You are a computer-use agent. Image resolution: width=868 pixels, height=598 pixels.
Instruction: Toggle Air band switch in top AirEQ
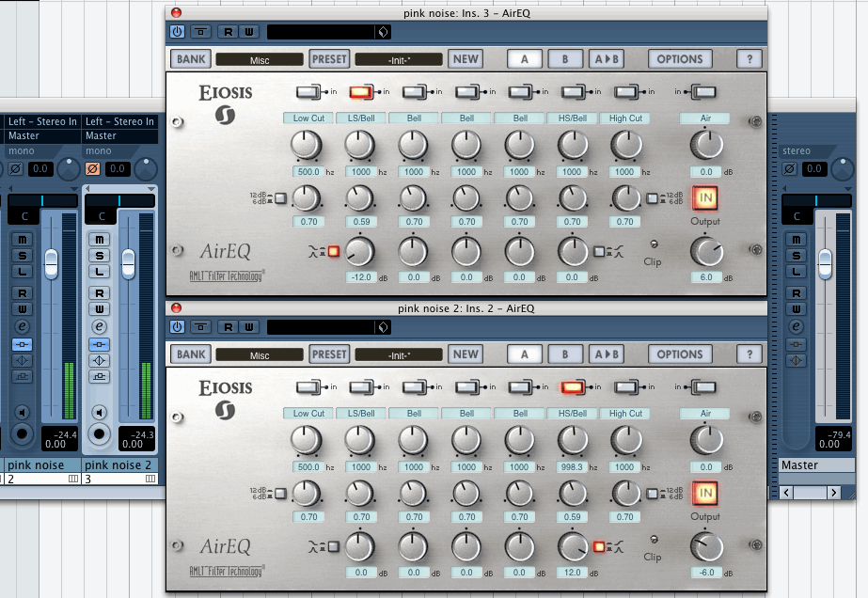(703, 91)
